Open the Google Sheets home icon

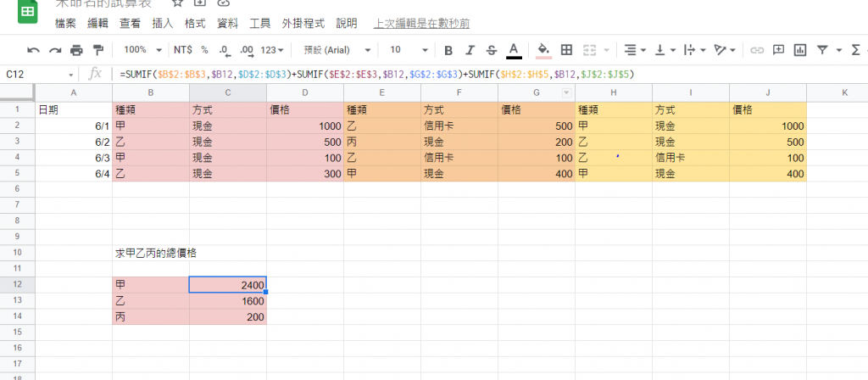tap(28, 12)
